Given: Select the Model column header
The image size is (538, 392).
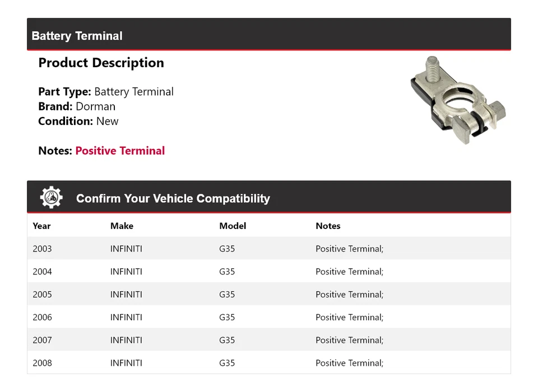Looking at the screenshot, I should [233, 226].
